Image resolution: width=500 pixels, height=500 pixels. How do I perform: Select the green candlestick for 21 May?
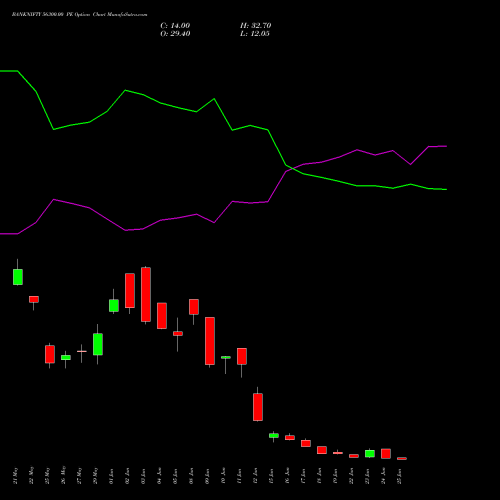(x=18, y=277)
